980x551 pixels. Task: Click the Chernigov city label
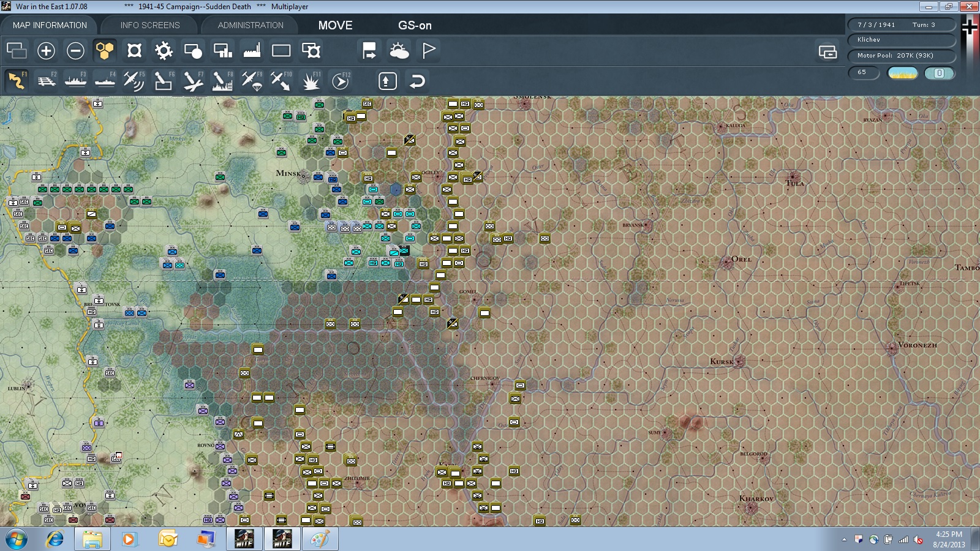(484, 378)
